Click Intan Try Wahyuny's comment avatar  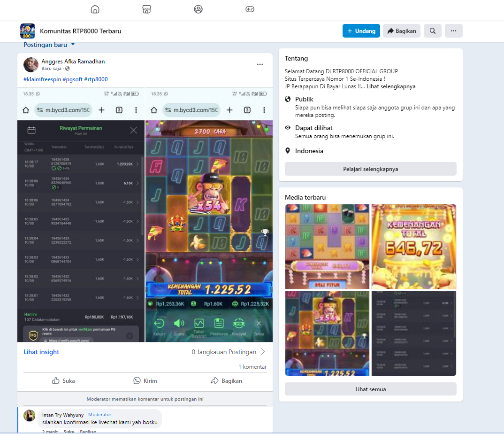[29, 416]
